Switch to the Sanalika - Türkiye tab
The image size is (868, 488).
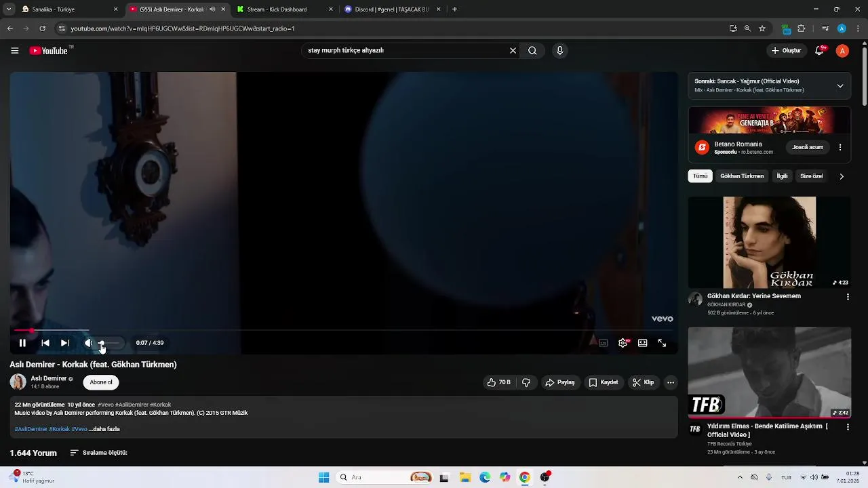[69, 9]
